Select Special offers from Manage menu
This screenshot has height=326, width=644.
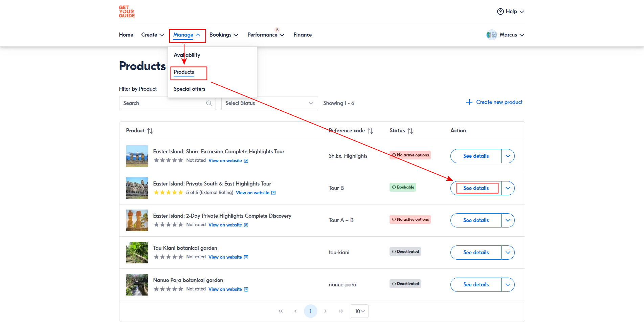point(189,89)
